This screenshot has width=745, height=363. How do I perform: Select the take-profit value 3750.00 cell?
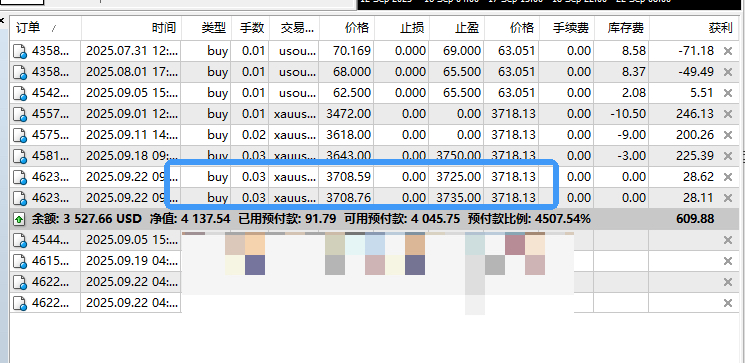(457, 156)
